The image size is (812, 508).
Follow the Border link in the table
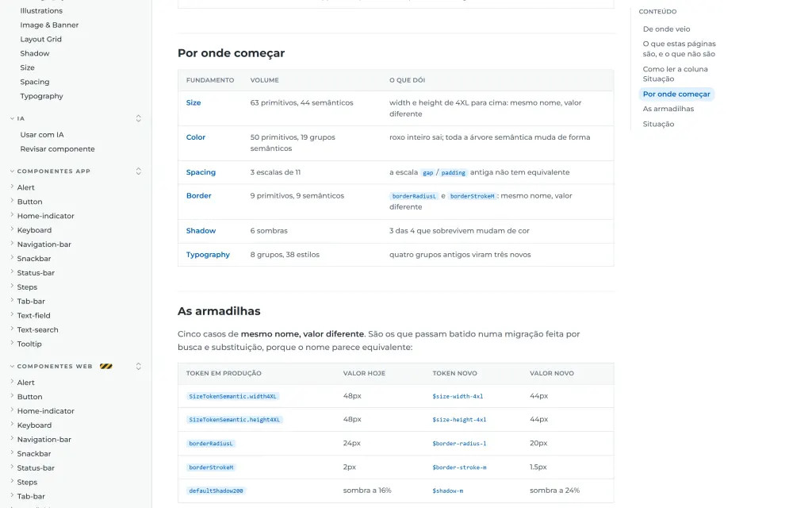coord(199,196)
